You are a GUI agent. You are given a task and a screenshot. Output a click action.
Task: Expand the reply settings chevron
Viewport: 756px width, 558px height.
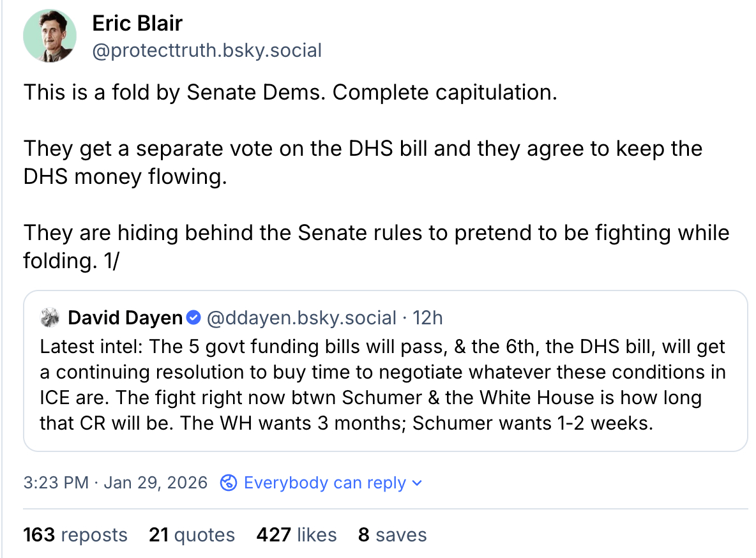click(417, 483)
